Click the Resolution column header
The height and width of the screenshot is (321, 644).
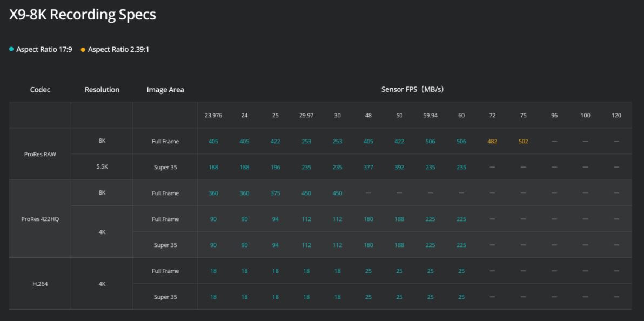coord(102,90)
